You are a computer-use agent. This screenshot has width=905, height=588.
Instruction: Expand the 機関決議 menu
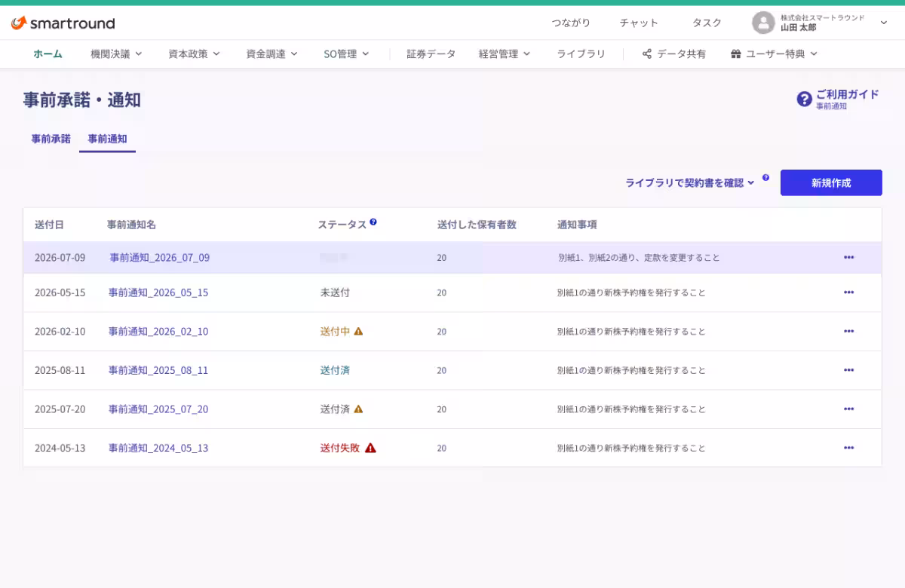pos(116,54)
